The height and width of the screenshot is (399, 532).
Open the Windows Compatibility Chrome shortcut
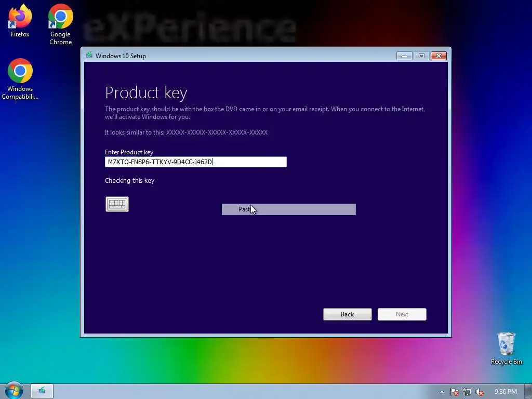pos(20,79)
